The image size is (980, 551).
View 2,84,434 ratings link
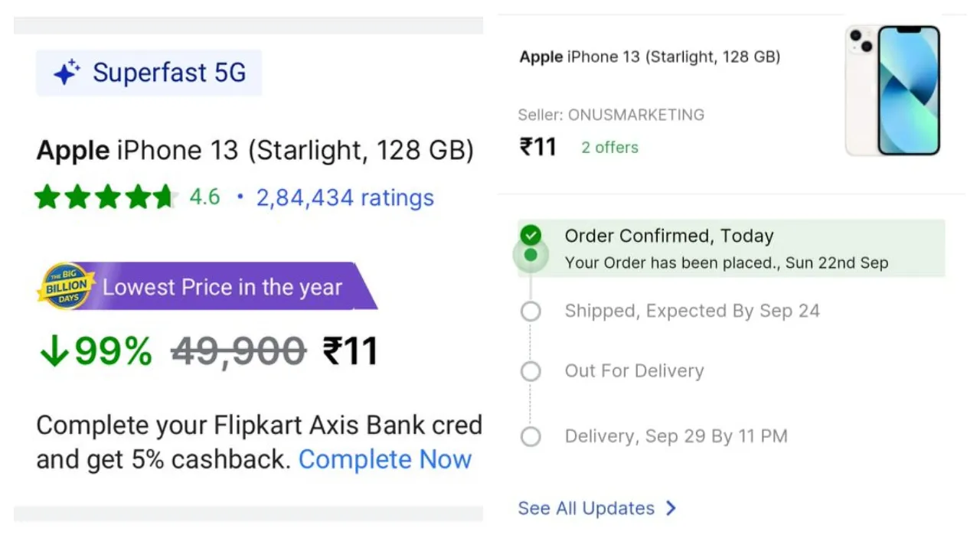[345, 197]
